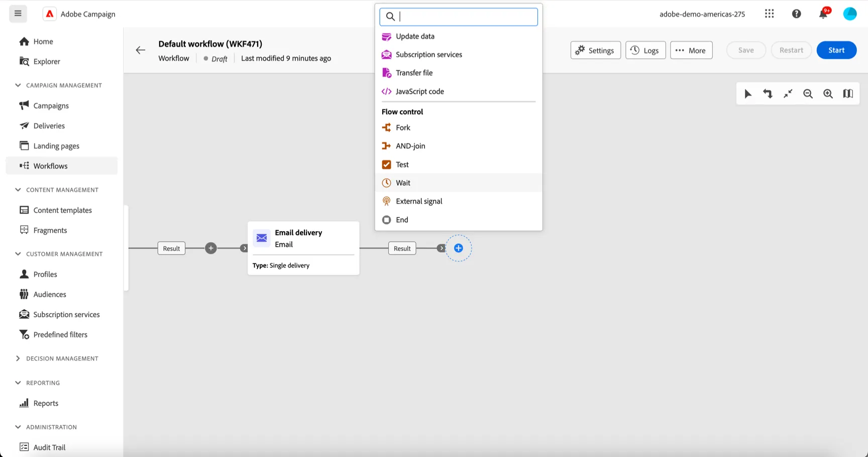
Task: Choose the AND-join activity
Action: click(x=459, y=146)
